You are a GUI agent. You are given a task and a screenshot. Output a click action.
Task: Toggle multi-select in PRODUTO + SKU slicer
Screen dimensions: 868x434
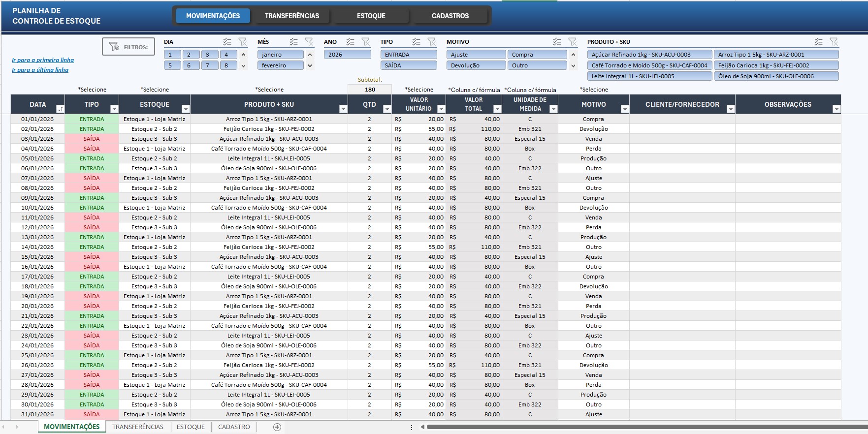[x=818, y=42]
